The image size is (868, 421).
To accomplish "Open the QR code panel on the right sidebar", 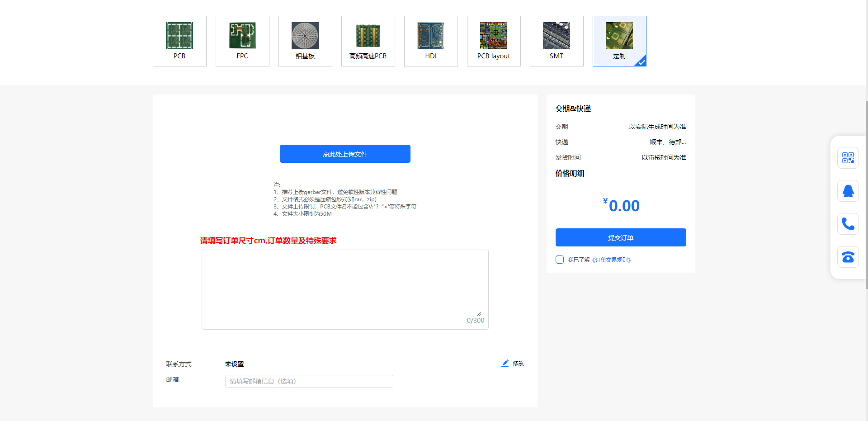I will [x=848, y=158].
